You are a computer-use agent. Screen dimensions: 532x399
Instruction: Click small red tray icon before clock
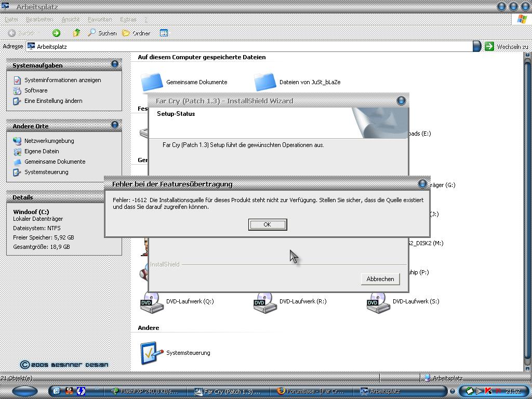(498, 391)
